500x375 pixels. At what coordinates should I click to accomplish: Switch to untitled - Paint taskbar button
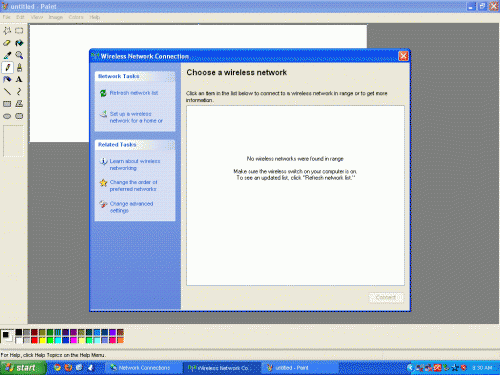301,368
